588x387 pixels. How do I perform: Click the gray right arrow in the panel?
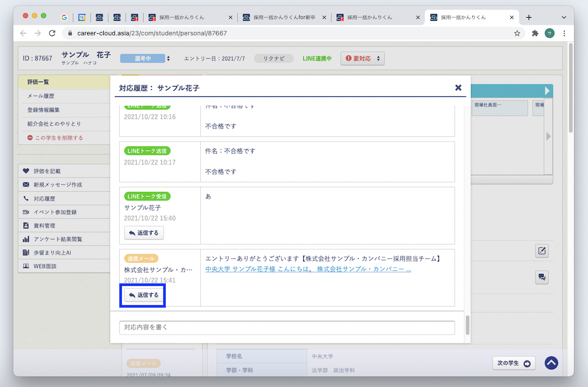pos(548,136)
